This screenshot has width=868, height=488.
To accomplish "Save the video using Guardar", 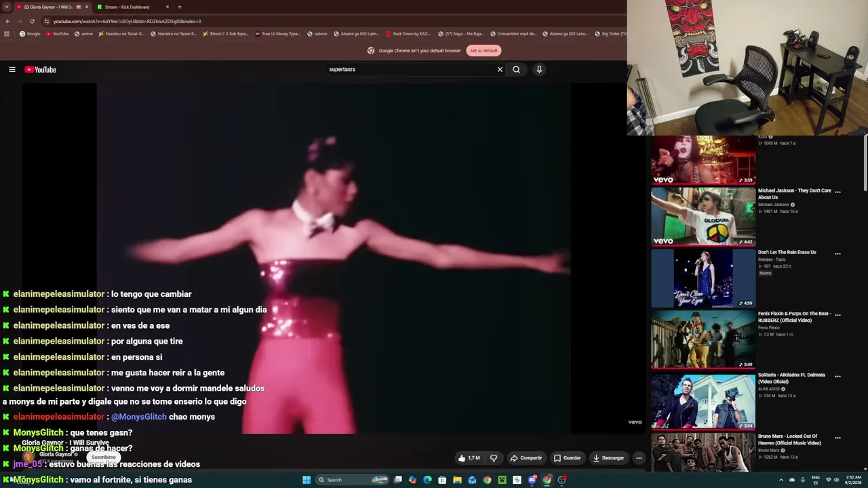I will pyautogui.click(x=568, y=457).
